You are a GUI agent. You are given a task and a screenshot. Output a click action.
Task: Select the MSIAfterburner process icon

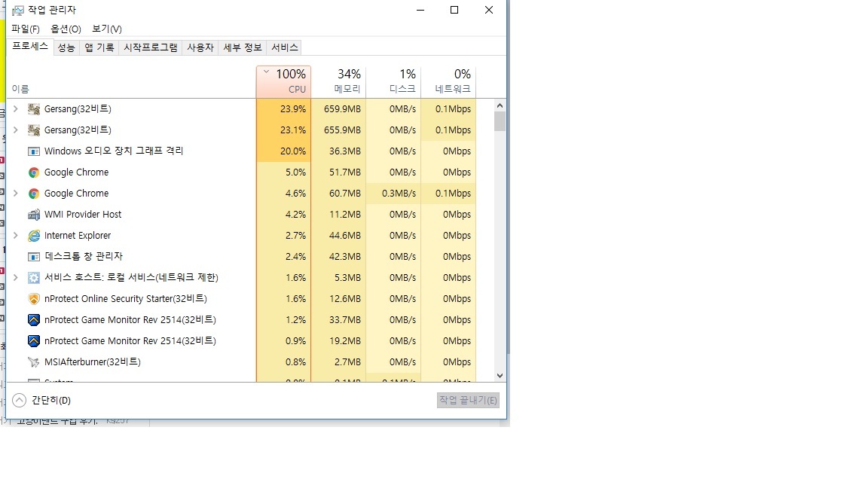34,361
